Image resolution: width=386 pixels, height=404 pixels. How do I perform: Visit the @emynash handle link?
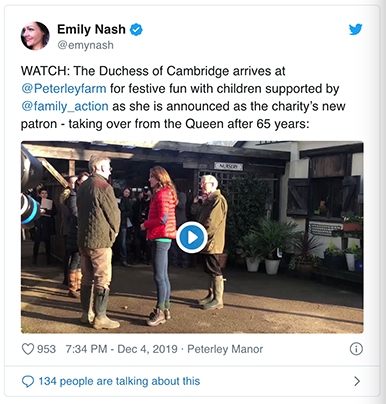[x=85, y=45]
